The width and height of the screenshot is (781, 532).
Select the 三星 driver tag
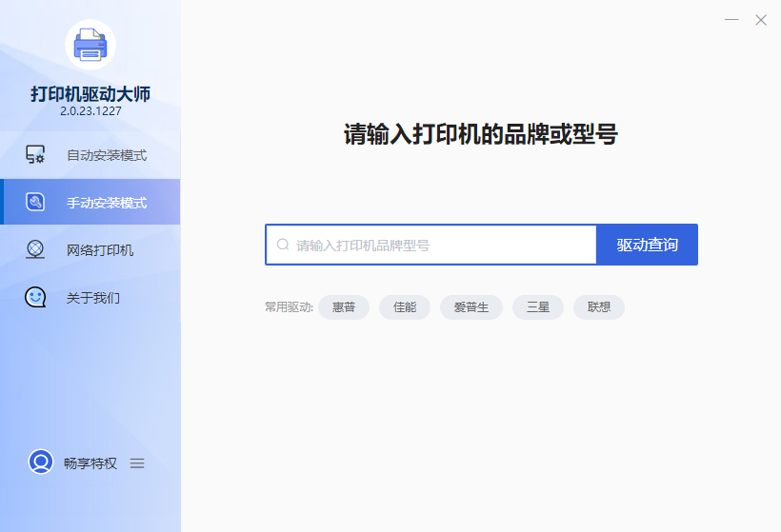538,307
